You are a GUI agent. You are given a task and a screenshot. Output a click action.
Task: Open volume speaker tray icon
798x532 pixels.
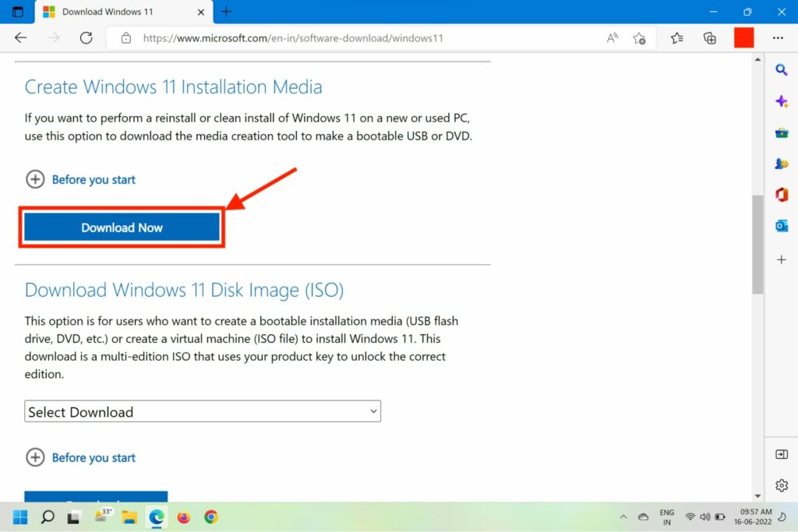[704, 517]
